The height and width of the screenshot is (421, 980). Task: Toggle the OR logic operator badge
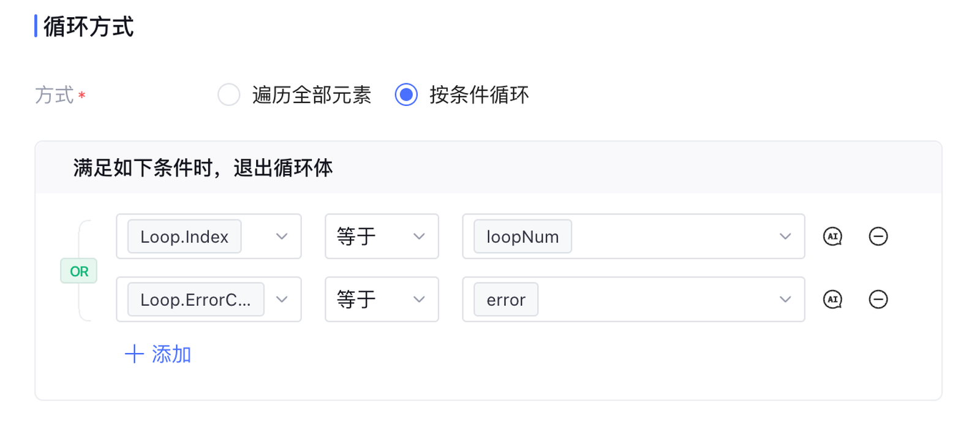[79, 271]
